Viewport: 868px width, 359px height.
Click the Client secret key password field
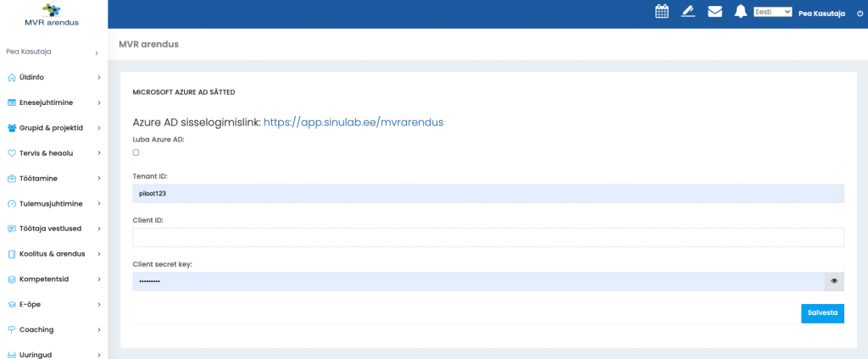point(478,281)
